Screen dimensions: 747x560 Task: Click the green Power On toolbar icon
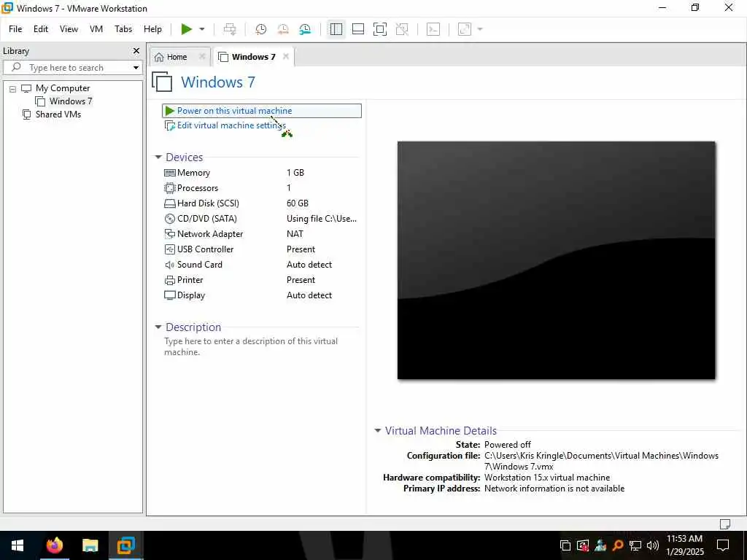pyautogui.click(x=186, y=29)
